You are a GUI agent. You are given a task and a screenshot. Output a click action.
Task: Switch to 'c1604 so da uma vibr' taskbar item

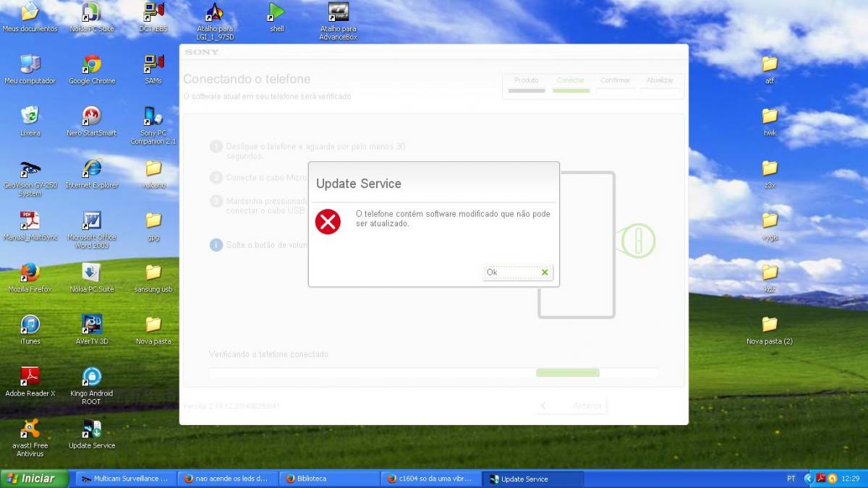(x=431, y=479)
